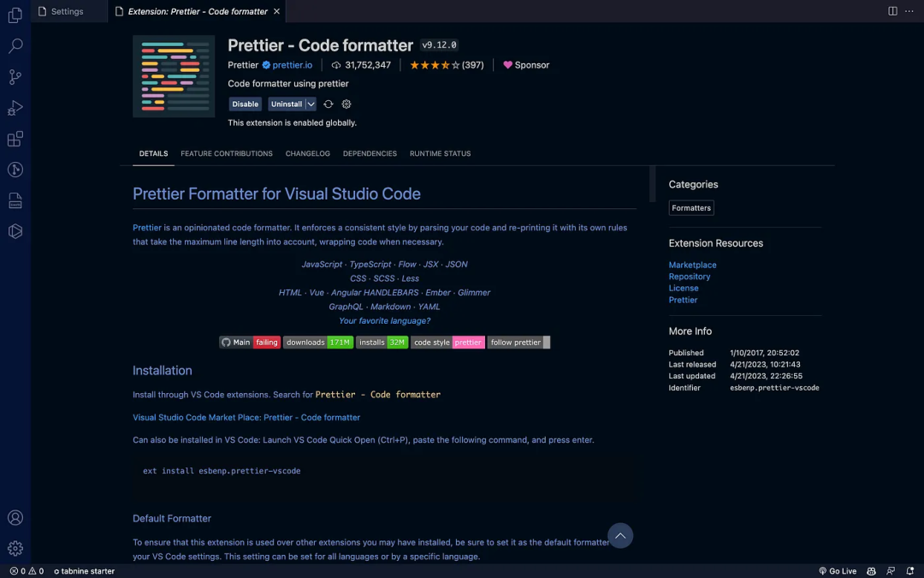The width and height of the screenshot is (924, 578).
Task: Open the RUNTIME STATUS tab
Action: [441, 153]
